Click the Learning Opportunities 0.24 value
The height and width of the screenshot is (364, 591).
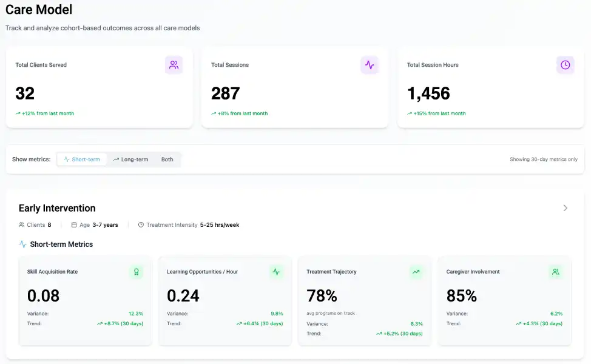pos(183,296)
